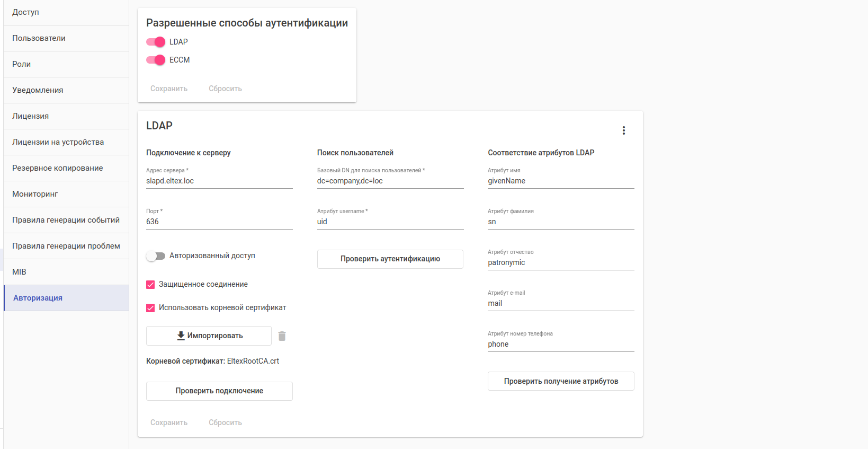Edit the Атрибут e-mail field

(561, 304)
